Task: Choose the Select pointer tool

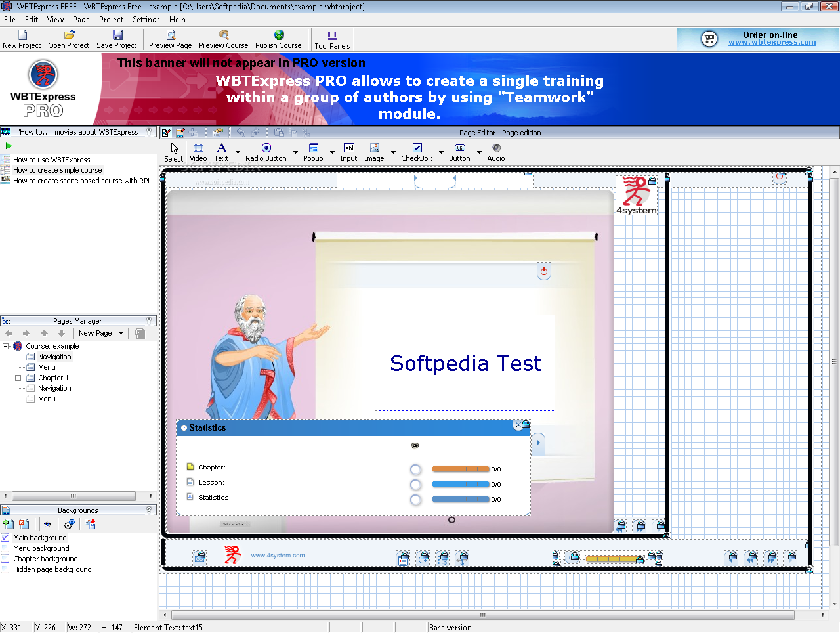Action: click(174, 152)
